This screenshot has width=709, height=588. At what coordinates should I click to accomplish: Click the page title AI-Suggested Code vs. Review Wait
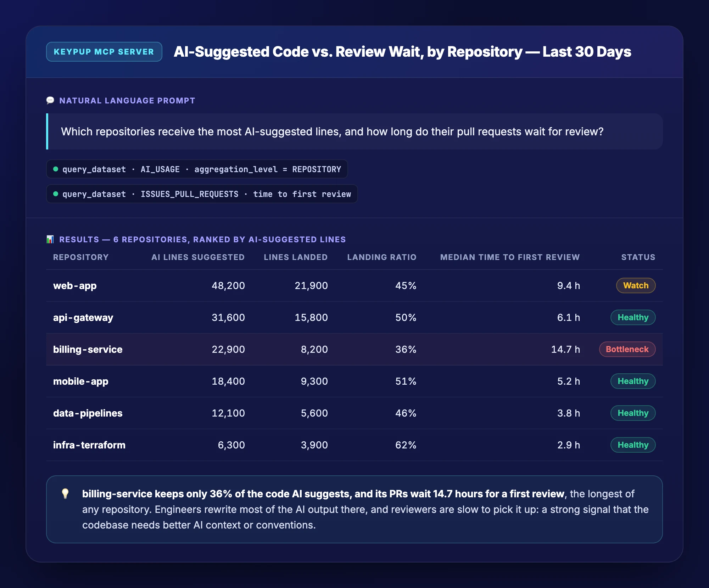(x=402, y=52)
